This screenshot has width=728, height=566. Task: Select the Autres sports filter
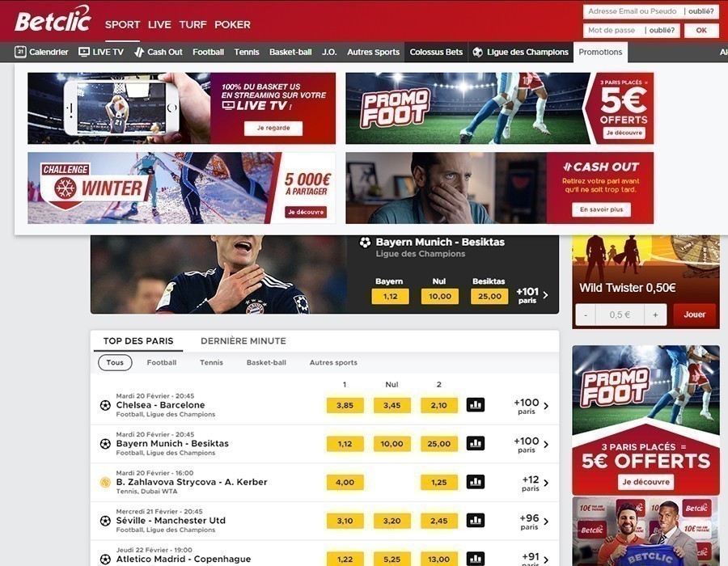[333, 362]
